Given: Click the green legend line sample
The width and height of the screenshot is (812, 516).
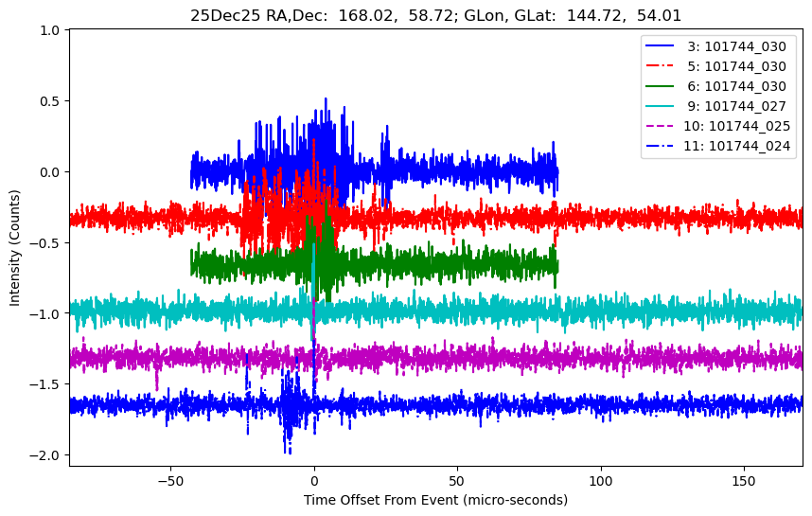Looking at the screenshot, I should click(x=660, y=85).
